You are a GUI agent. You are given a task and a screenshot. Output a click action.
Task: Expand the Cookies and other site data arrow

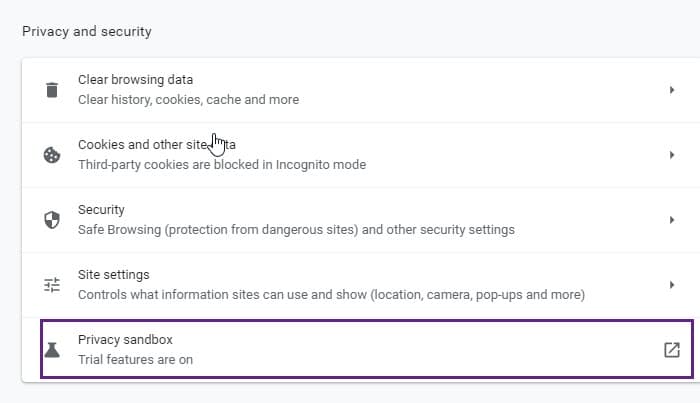(671, 155)
